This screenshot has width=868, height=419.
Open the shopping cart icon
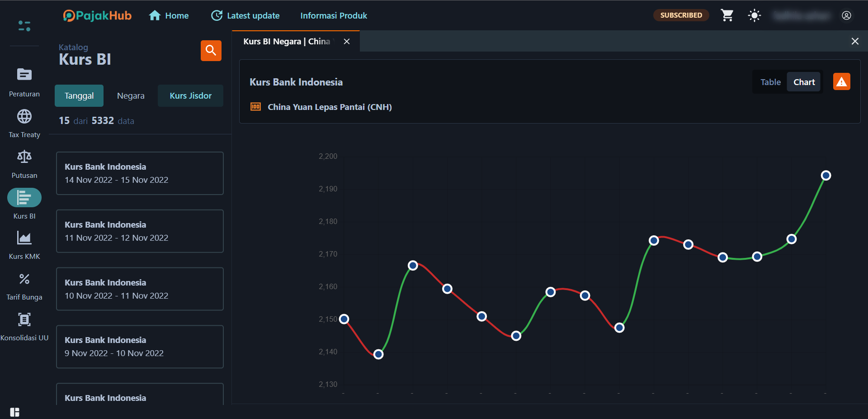click(727, 15)
